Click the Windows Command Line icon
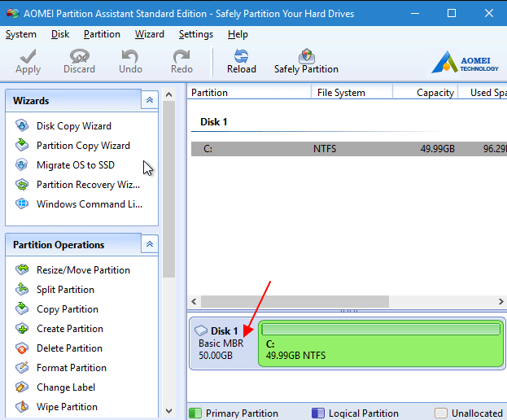Viewport: 507px width, 420px height. point(22,203)
